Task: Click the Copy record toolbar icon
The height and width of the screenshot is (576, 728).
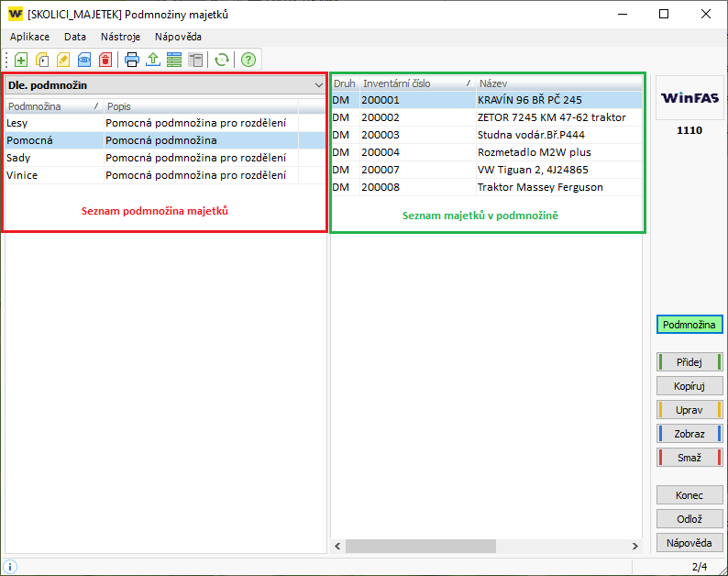Action: 42,60
